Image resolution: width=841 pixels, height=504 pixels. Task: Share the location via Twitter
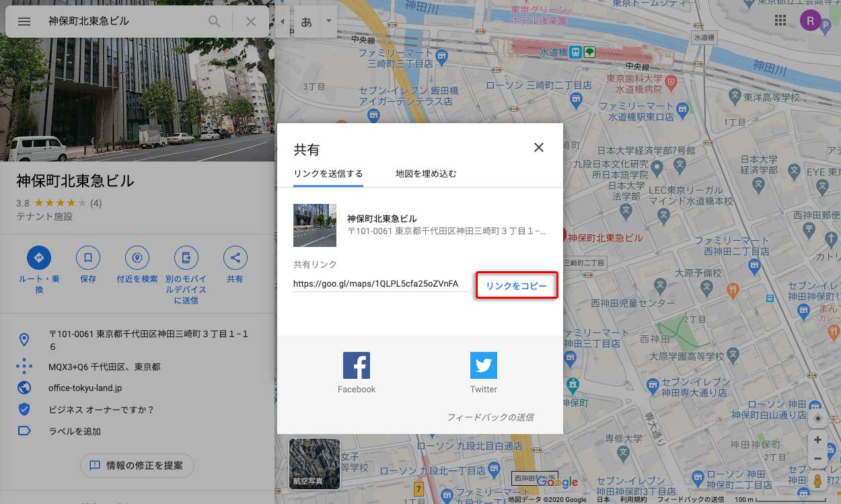483,365
